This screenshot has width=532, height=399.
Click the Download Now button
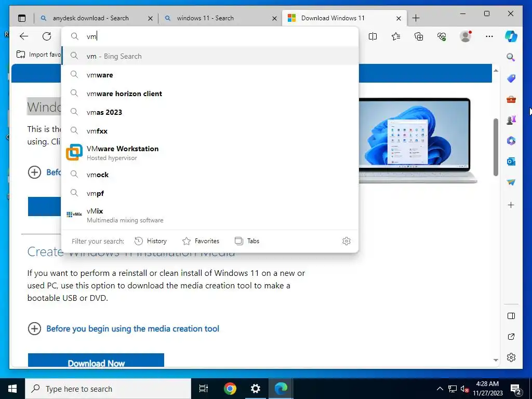tap(96, 360)
